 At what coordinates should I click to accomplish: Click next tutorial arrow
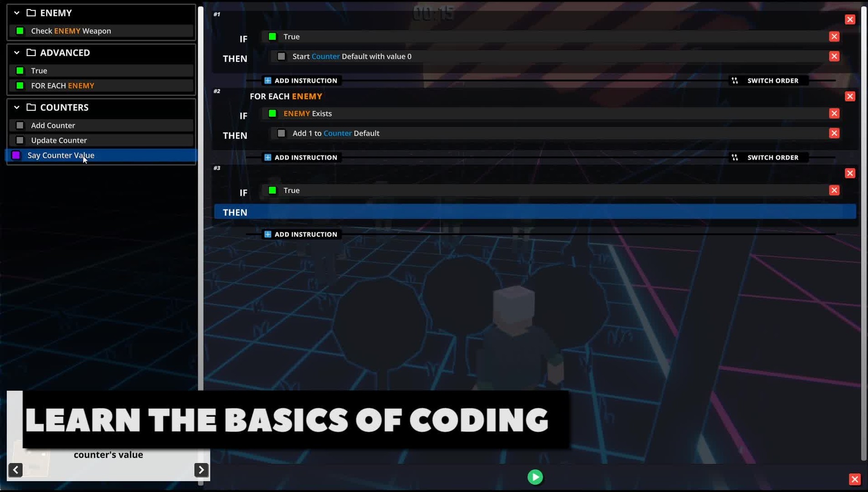point(201,470)
